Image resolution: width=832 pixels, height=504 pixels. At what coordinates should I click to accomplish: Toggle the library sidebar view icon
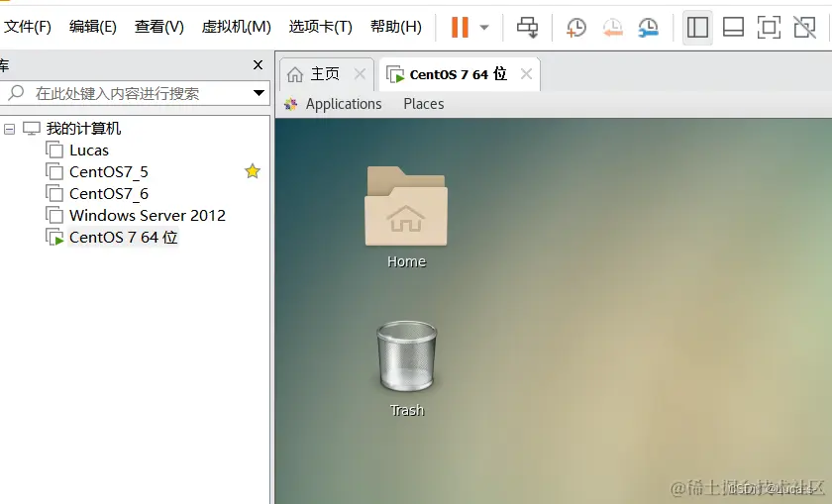coord(697,27)
